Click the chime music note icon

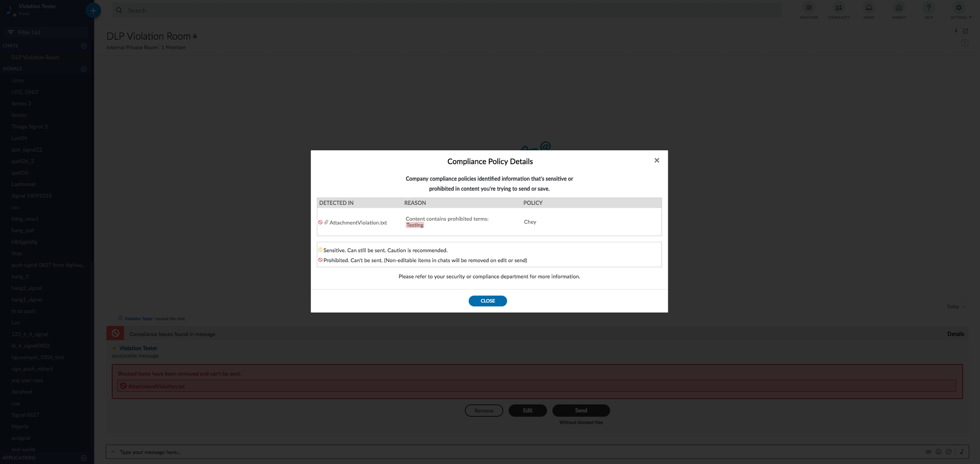point(962,452)
